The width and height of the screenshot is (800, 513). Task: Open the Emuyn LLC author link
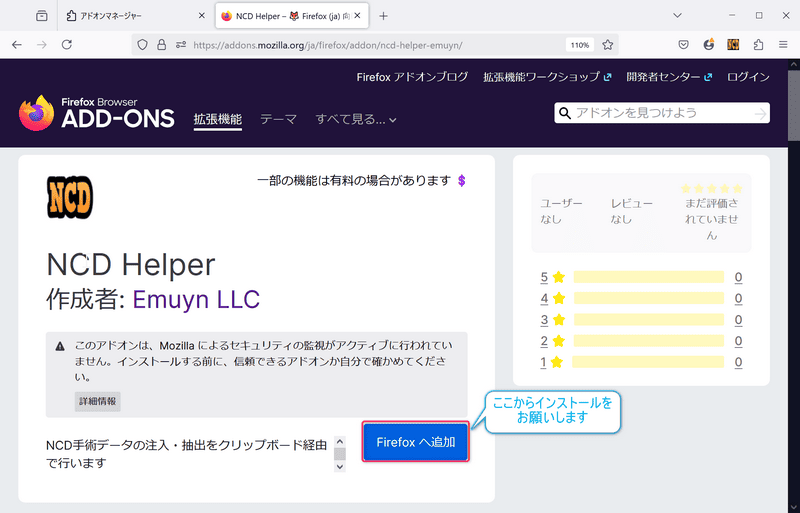point(196,299)
